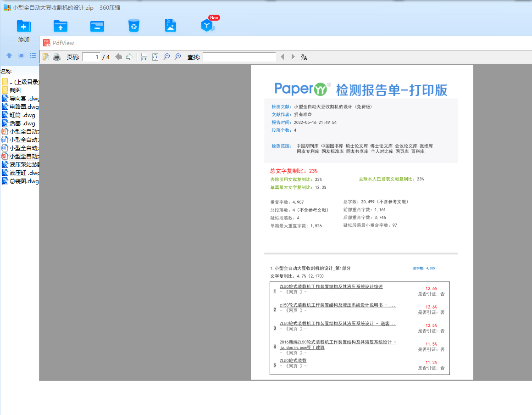Open the short ZL50轮式装载 link
This screenshot has height=415, width=532.
click(293, 360)
